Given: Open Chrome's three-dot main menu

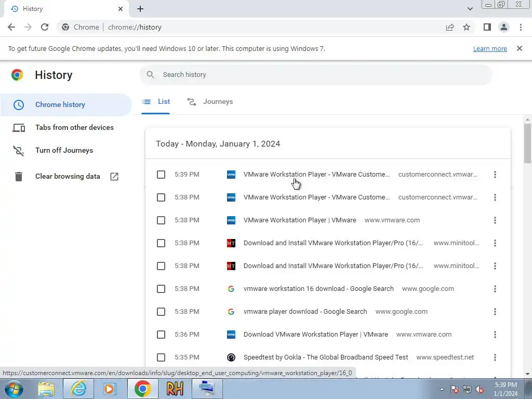Looking at the screenshot, I should [521, 27].
